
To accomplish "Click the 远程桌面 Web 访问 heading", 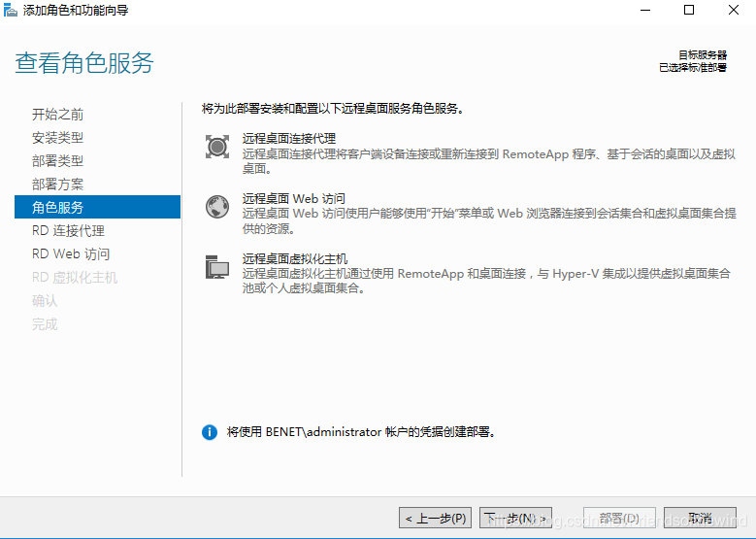I will tap(294, 198).
